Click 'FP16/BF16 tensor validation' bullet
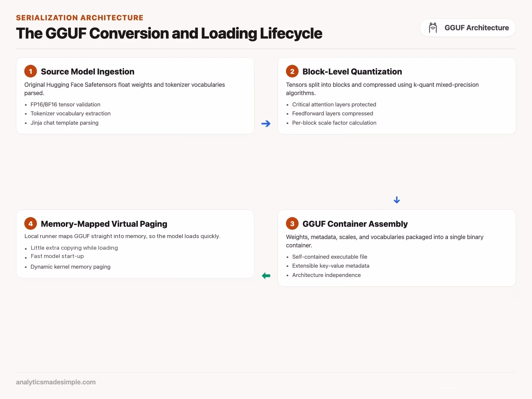Screen dimensions: 532x399 point(65,104)
